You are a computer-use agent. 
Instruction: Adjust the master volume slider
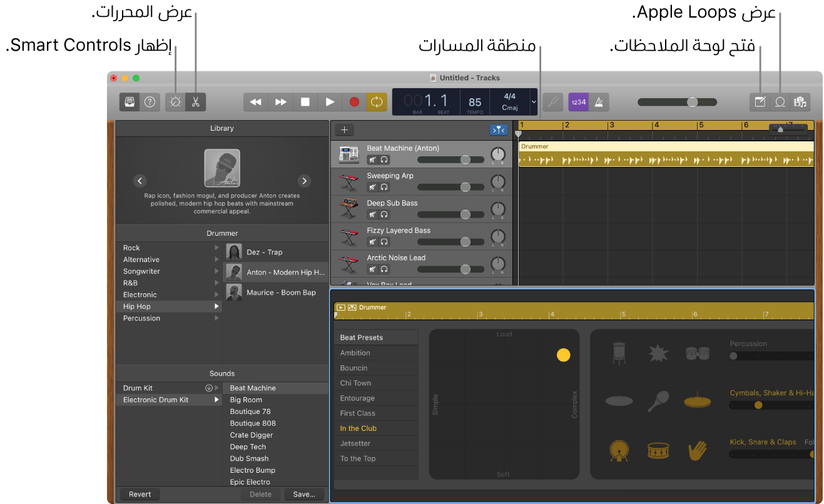click(678, 102)
